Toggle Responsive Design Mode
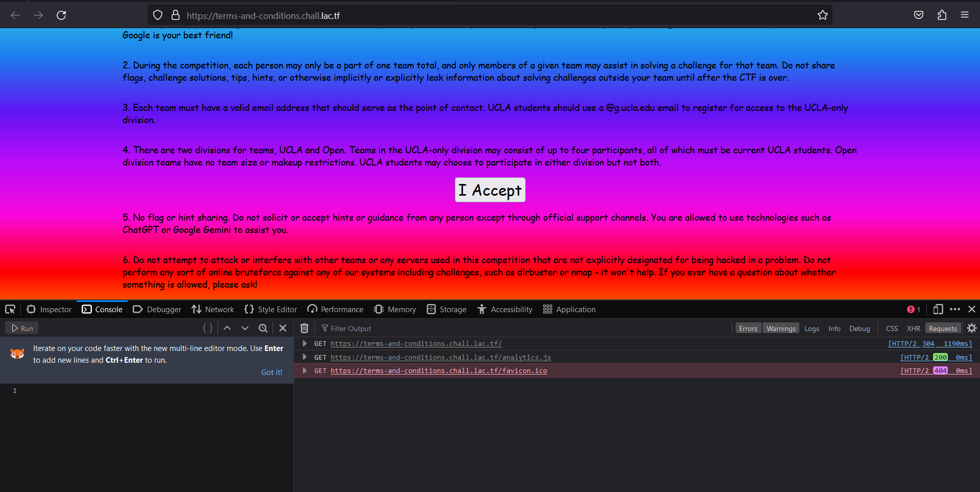 (938, 310)
